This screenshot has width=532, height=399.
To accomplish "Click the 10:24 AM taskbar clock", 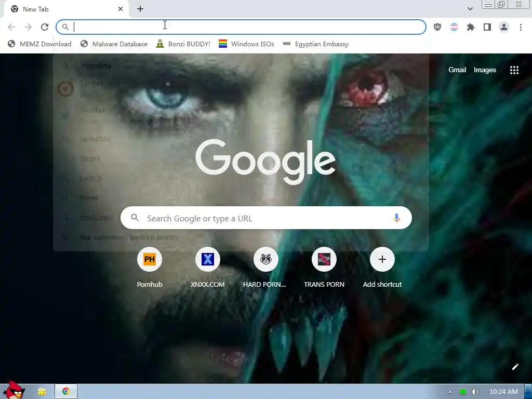I will 503,392.
